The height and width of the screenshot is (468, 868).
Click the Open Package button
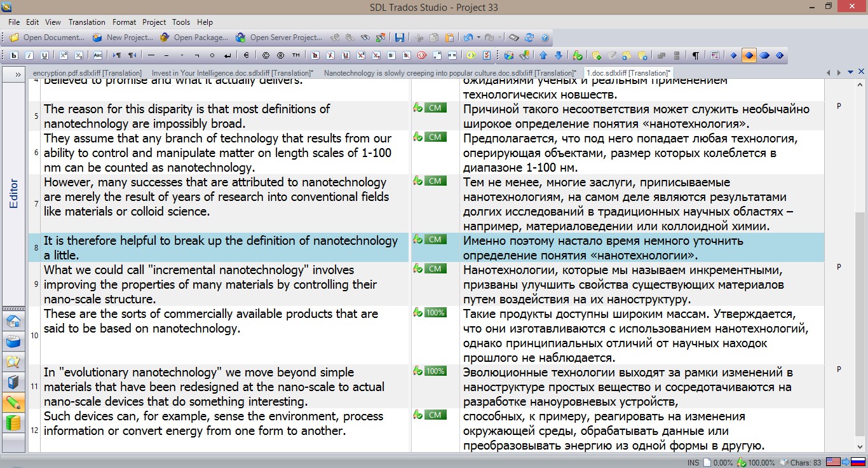coord(194,38)
